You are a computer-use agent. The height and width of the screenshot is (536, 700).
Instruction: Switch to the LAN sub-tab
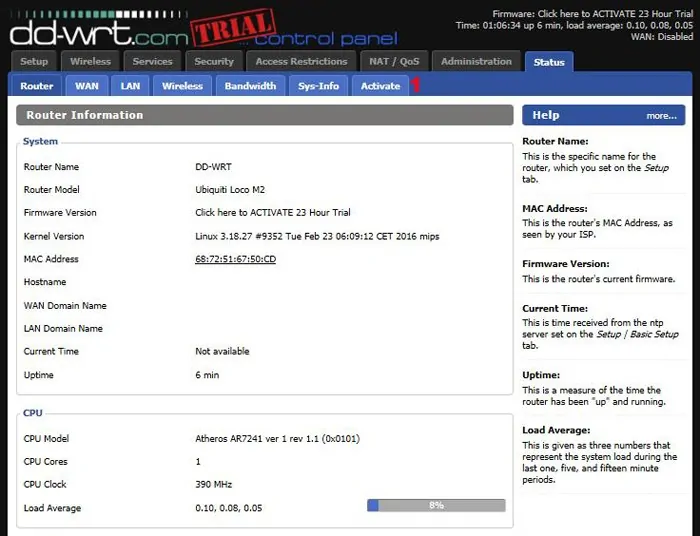[130, 86]
